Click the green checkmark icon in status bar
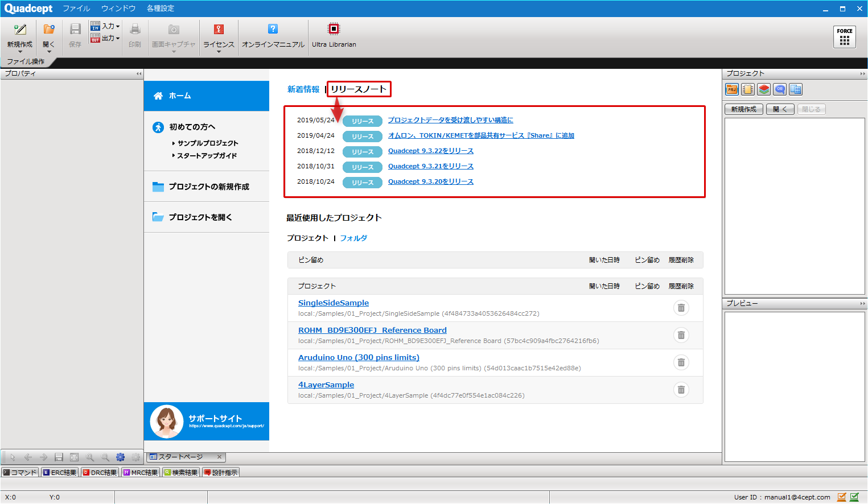 pyautogui.click(x=854, y=497)
